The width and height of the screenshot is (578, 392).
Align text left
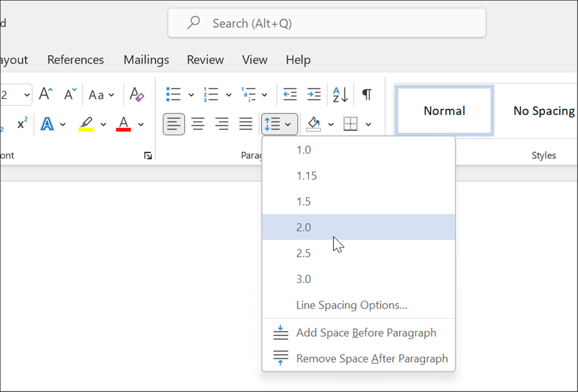[174, 124]
